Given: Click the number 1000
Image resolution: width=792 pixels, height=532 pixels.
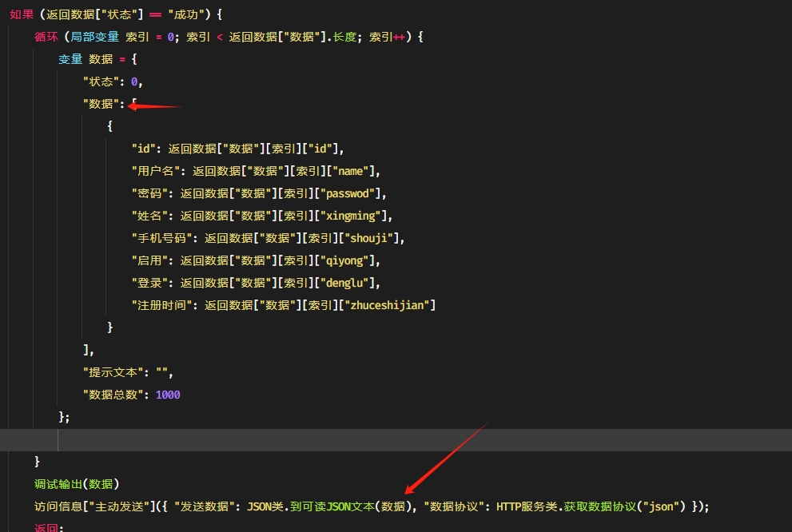Looking at the screenshot, I should tap(168, 395).
